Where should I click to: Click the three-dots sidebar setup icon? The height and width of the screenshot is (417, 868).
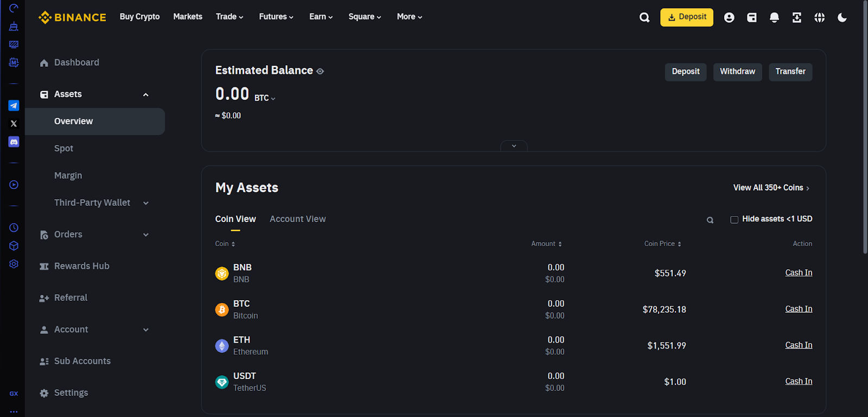14,412
